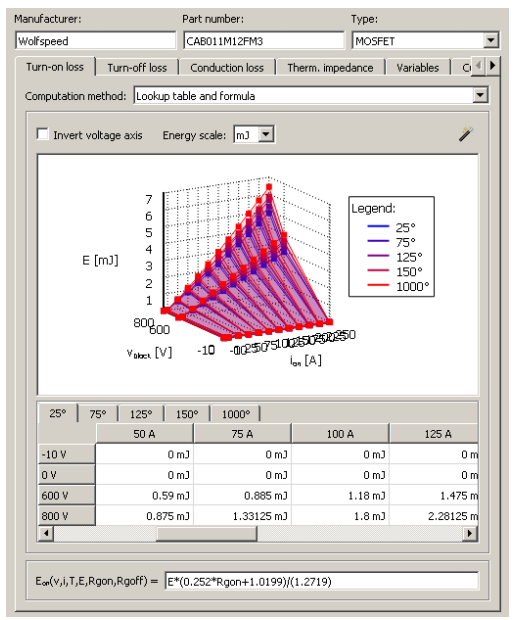Image resolution: width=515 pixels, height=620 pixels.
Task: Click the Eon formula input field
Action: 321,582
